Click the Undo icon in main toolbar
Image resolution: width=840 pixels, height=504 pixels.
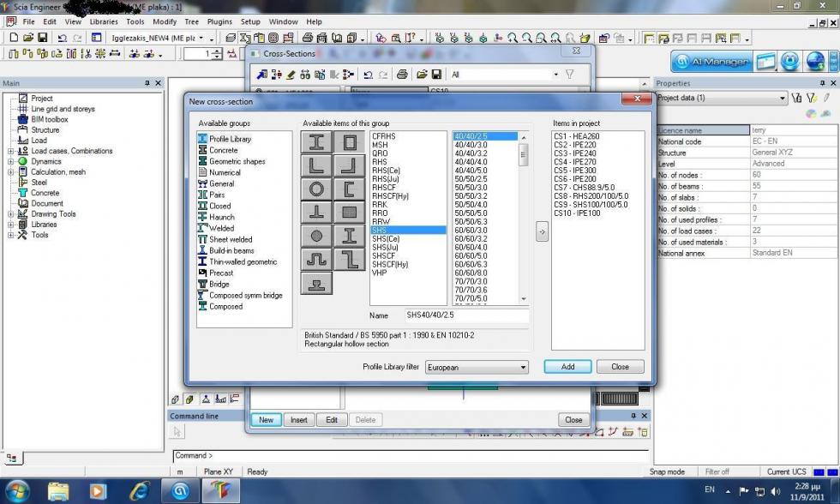click(62, 38)
